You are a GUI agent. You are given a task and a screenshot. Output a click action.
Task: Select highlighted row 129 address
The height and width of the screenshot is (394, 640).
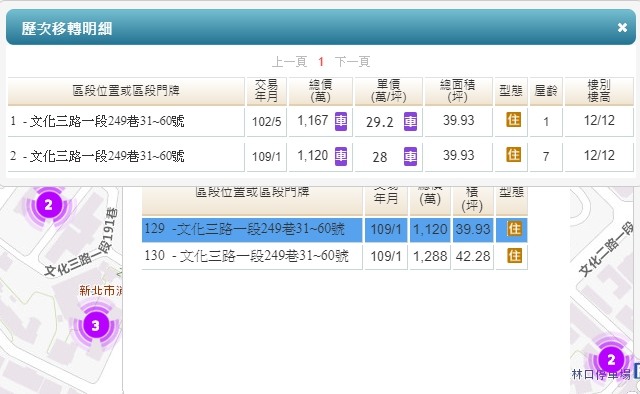pyautogui.click(x=260, y=229)
